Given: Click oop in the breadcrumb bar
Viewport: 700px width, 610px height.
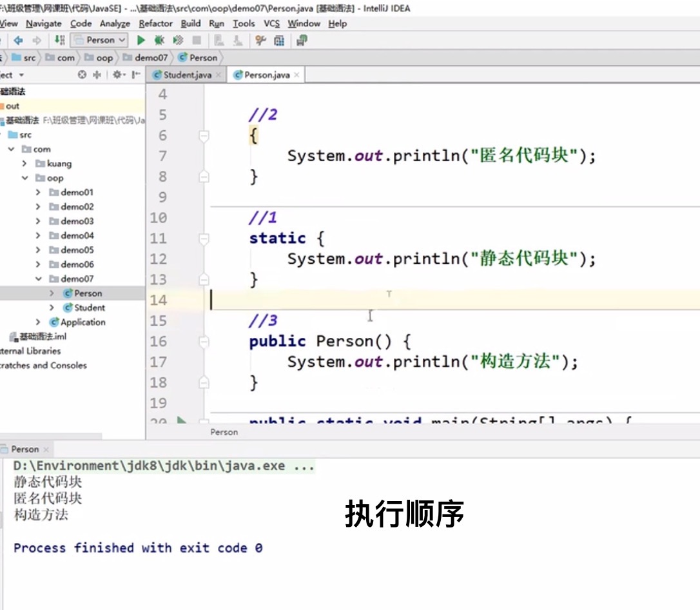Looking at the screenshot, I should tap(99, 57).
